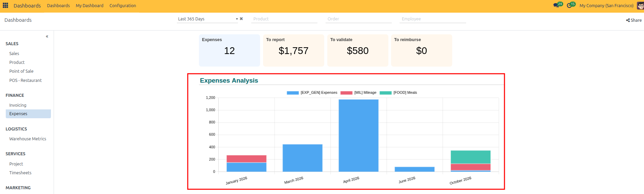
Task: Click the Expenses Analysis chart title
Action: [229, 81]
